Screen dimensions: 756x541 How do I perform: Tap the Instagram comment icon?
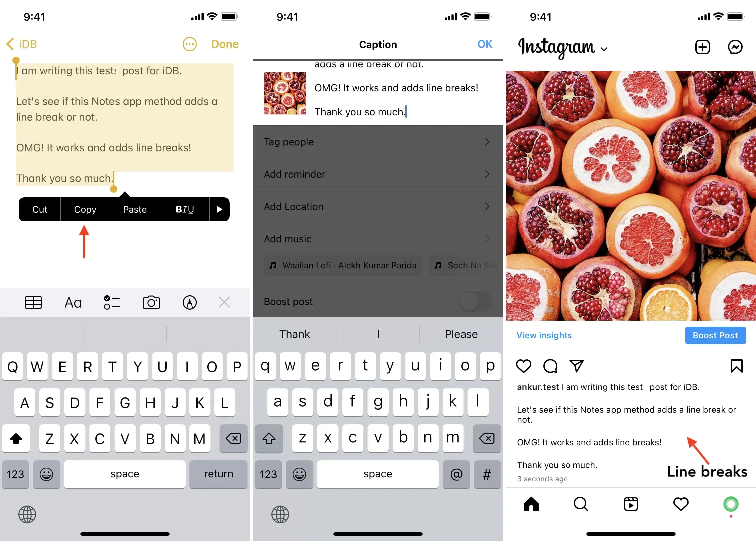pyautogui.click(x=550, y=365)
